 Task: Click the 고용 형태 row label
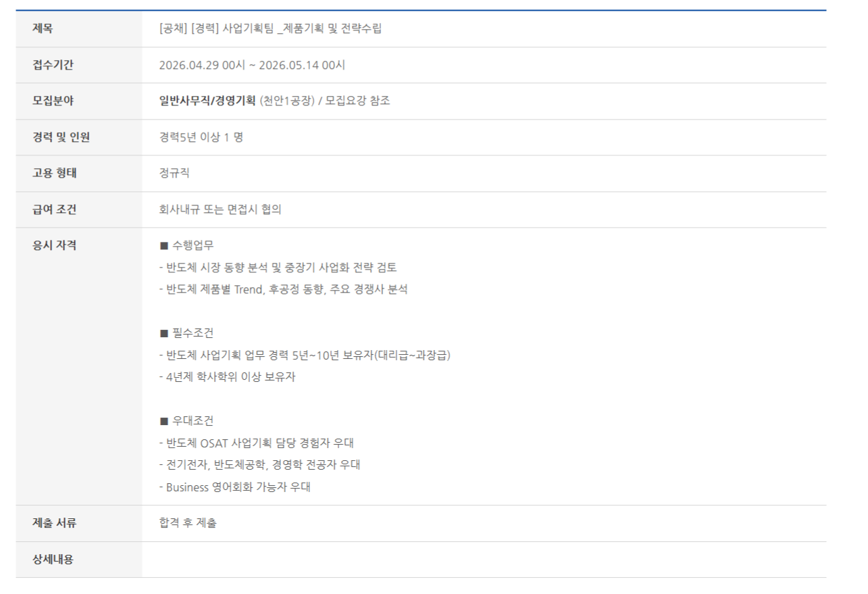point(55,173)
